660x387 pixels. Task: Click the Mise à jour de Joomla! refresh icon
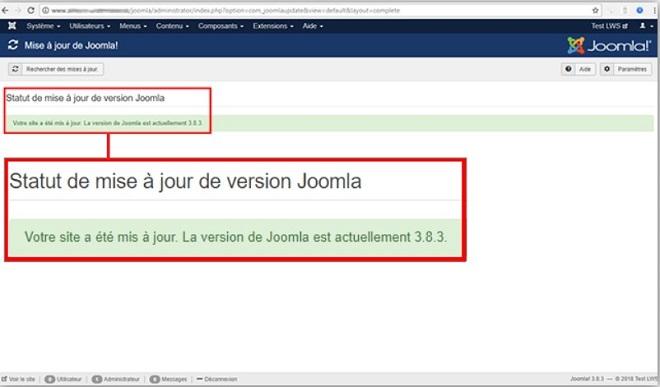pos(13,45)
